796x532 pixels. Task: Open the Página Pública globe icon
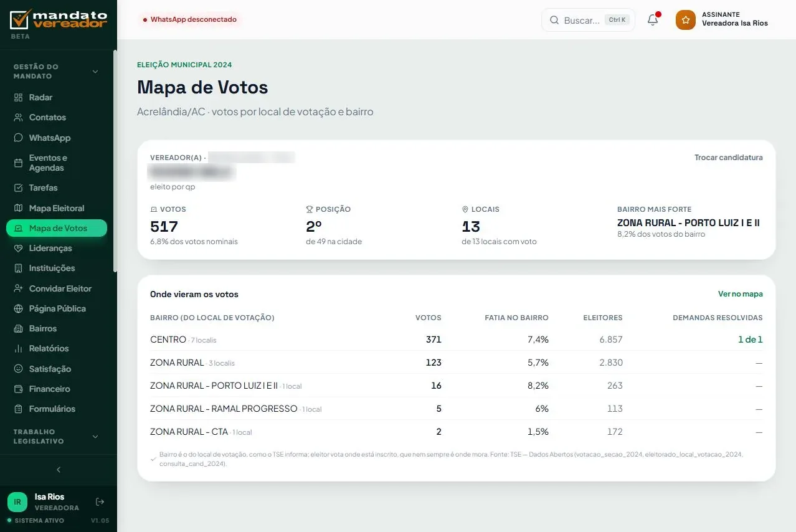18,308
